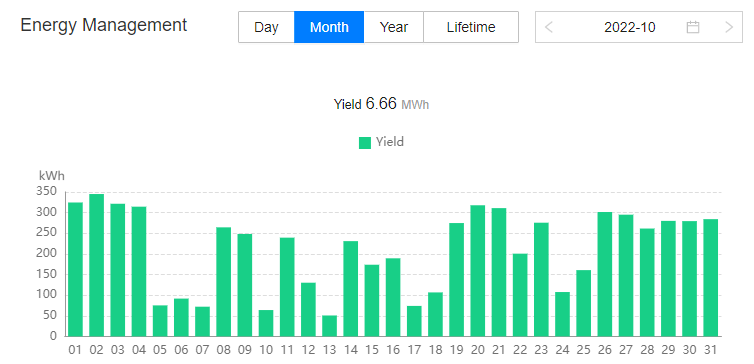Image resolution: width=754 pixels, height=364 pixels.
Task: Switch to the Year view tab
Action: [x=393, y=27]
